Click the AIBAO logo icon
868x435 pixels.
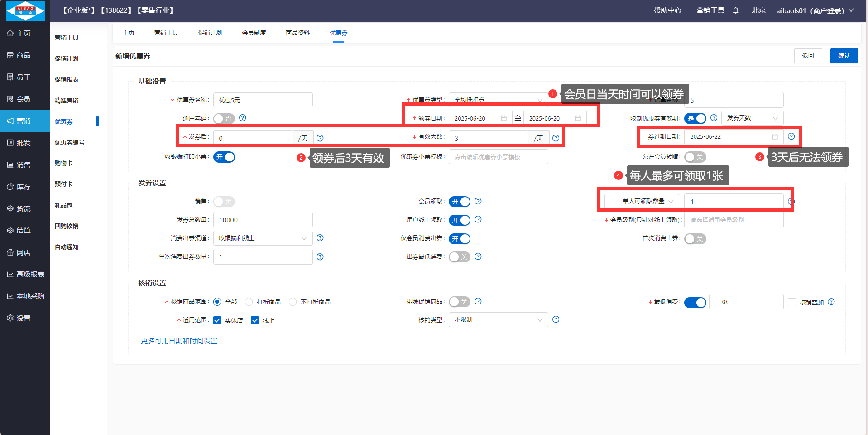[25, 11]
